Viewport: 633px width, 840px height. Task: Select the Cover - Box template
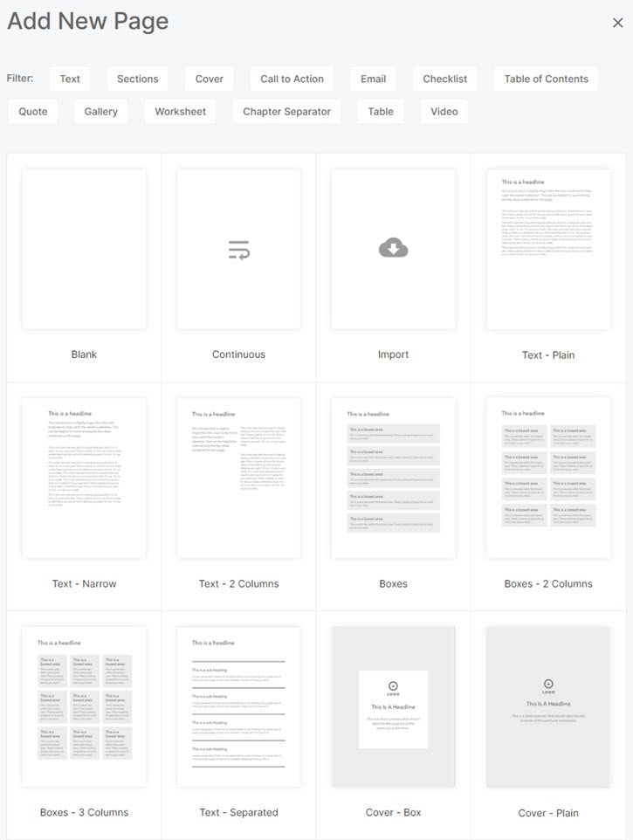393,706
